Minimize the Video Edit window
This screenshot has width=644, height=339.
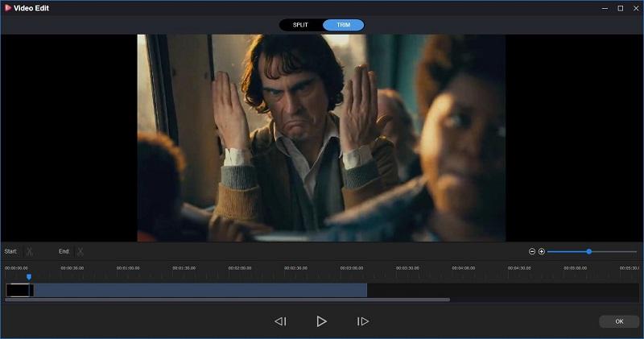coord(605,8)
